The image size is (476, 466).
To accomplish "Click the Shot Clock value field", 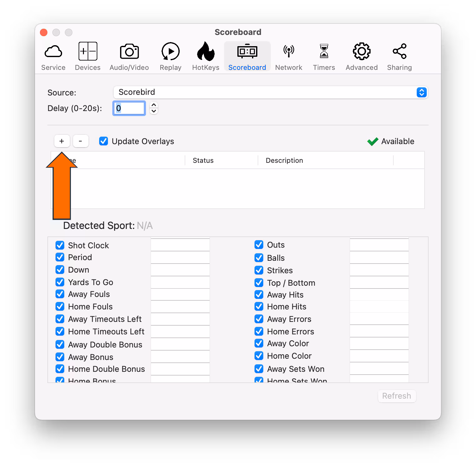I will 180,245.
